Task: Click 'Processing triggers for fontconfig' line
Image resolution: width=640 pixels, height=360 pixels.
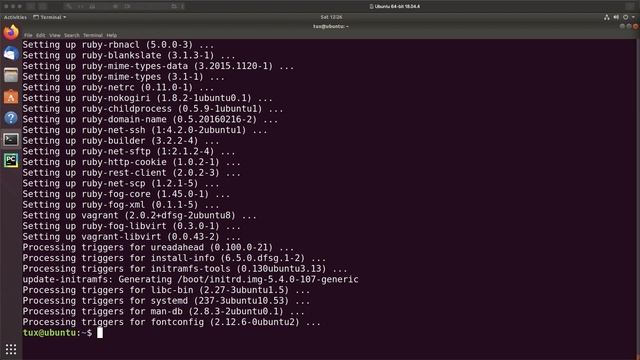Action: click(x=171, y=322)
